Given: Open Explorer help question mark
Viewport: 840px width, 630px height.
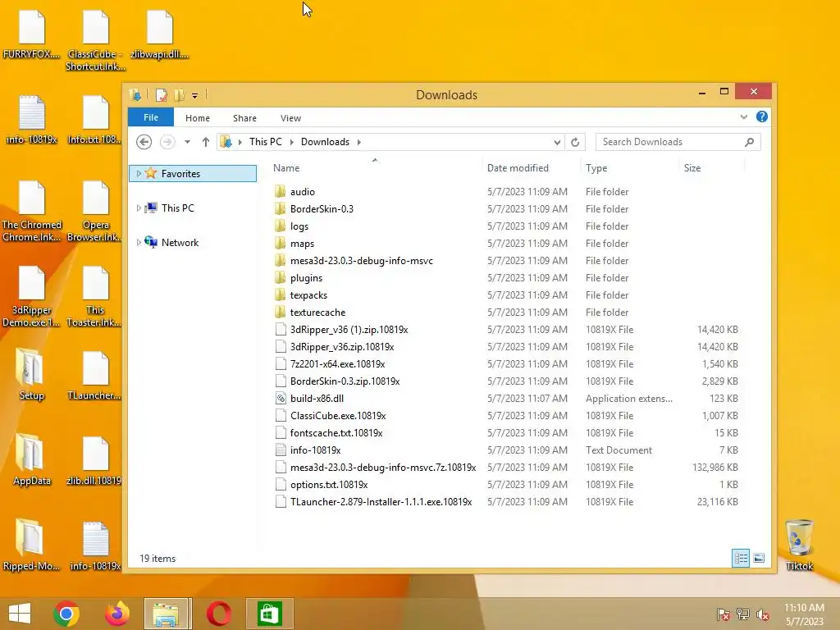Looking at the screenshot, I should (762, 116).
